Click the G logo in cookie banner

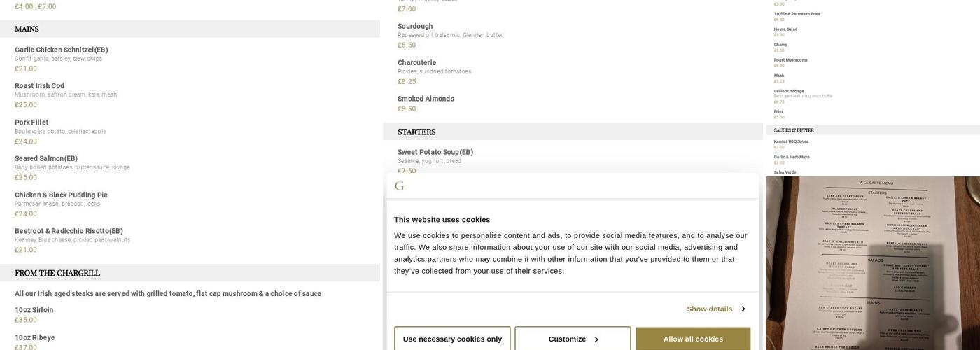click(x=400, y=186)
